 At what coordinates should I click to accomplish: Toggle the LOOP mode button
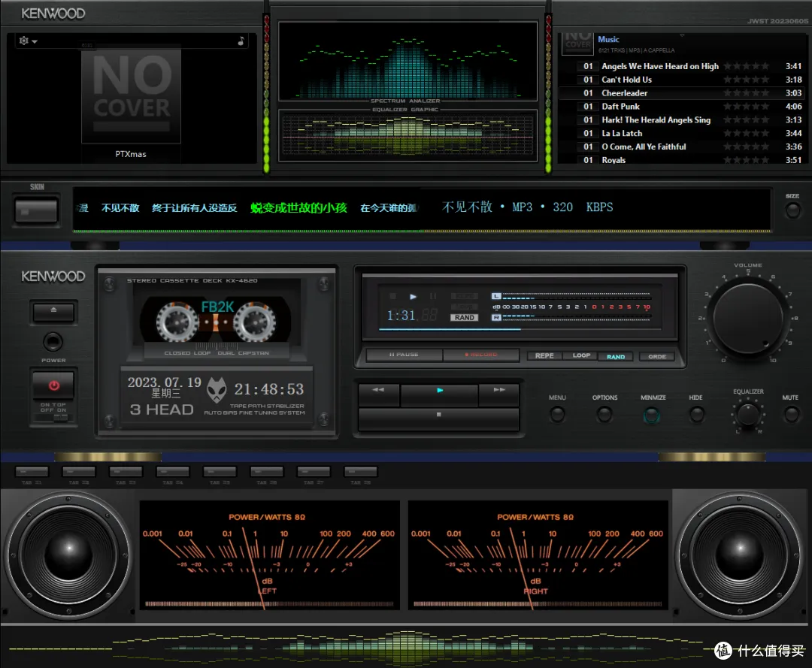[581, 356]
